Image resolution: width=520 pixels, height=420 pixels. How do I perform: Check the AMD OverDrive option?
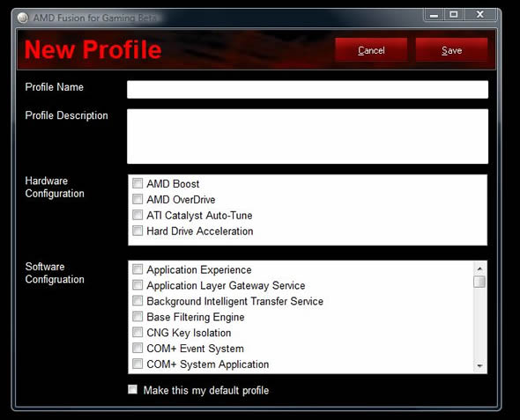coord(137,199)
